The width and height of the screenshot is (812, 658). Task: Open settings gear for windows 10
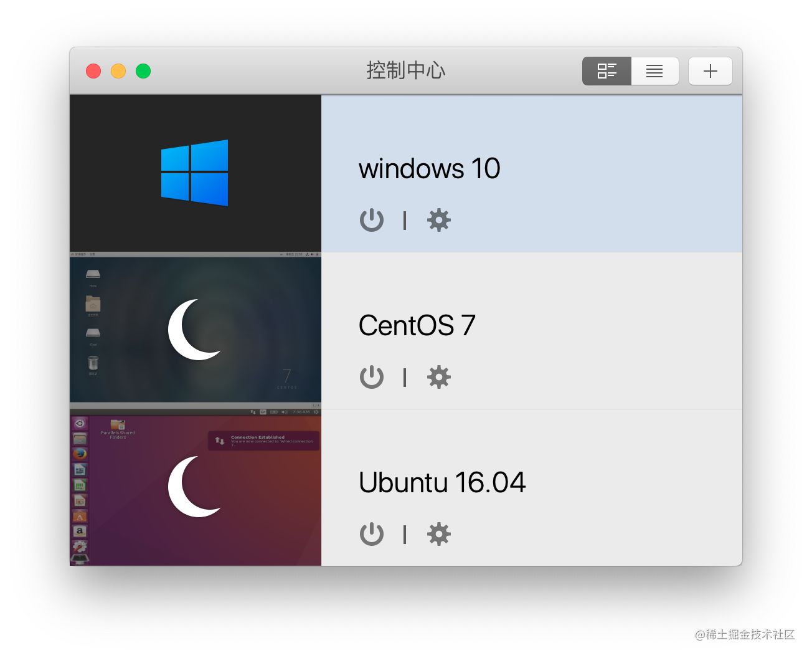[439, 220]
